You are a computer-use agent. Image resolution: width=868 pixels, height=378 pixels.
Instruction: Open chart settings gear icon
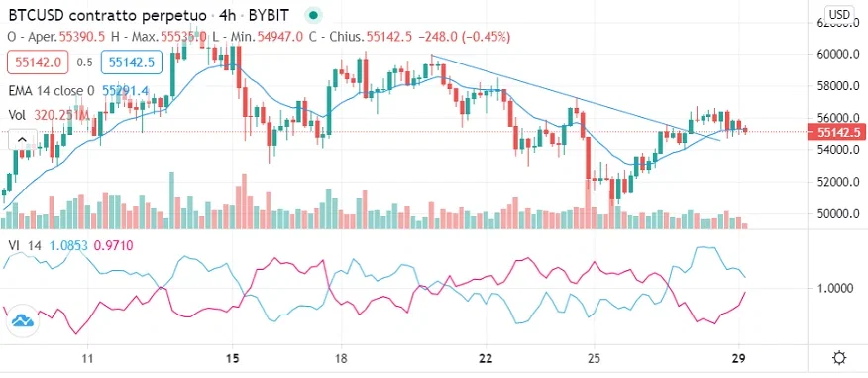point(839,358)
